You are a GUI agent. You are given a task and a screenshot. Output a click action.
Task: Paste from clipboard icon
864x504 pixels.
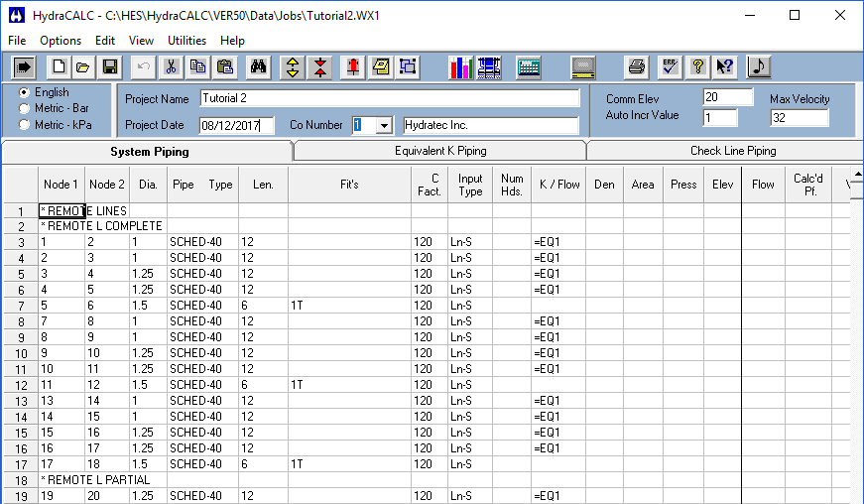[225, 67]
